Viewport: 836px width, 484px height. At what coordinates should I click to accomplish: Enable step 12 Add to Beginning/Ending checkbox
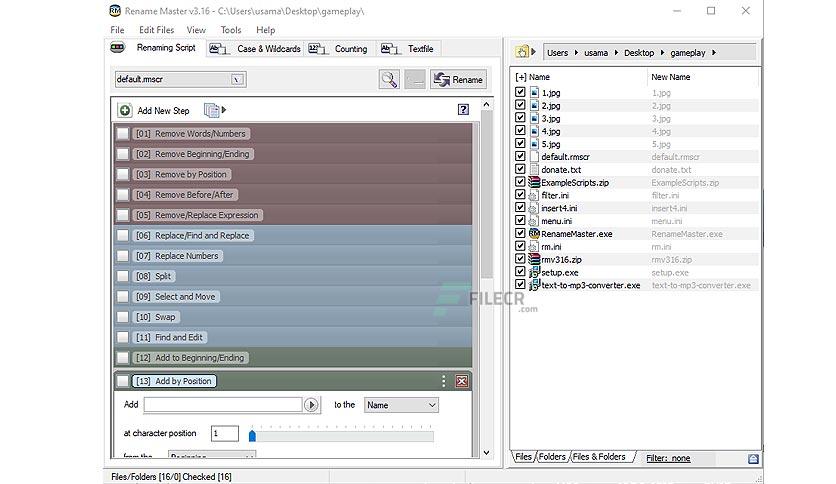tap(123, 358)
